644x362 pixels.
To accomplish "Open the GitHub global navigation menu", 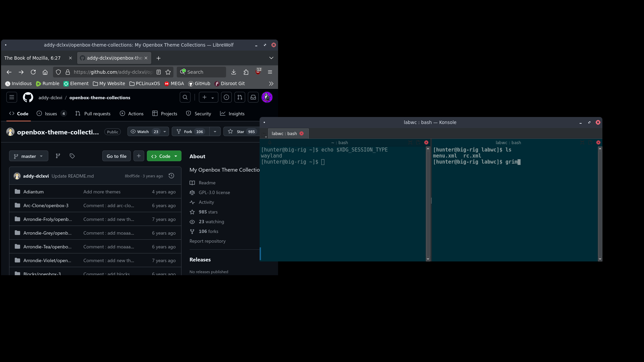I will (x=12, y=97).
